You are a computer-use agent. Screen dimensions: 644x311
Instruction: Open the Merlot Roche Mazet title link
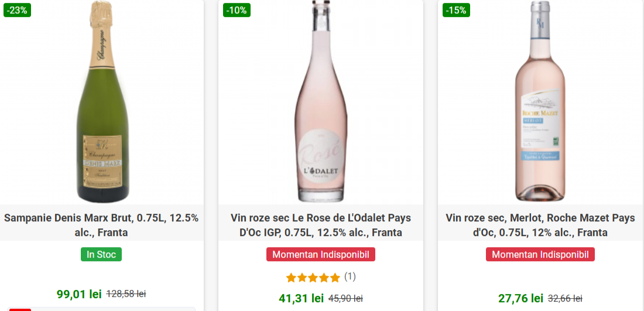[540, 225]
